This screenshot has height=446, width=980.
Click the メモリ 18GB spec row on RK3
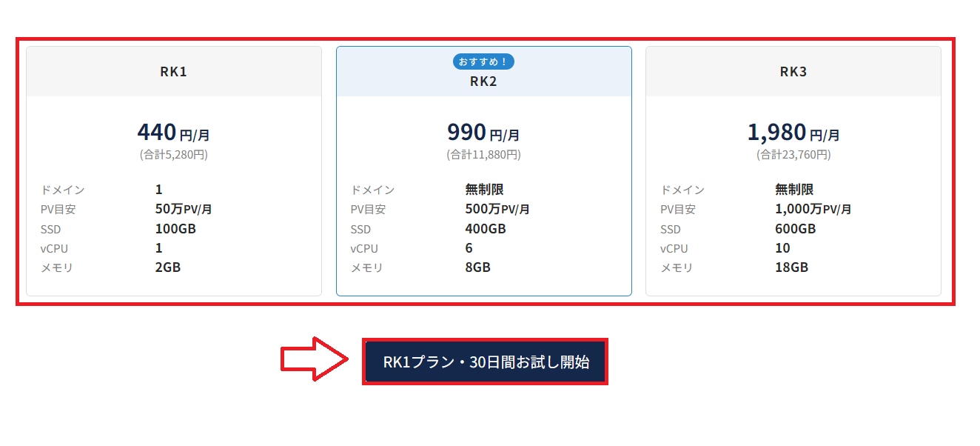click(755, 267)
